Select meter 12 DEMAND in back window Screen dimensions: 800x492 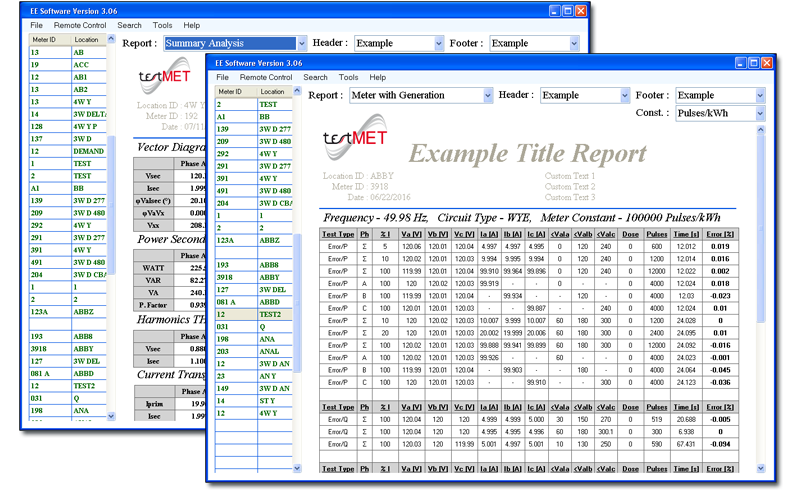pyautogui.click(x=68, y=151)
